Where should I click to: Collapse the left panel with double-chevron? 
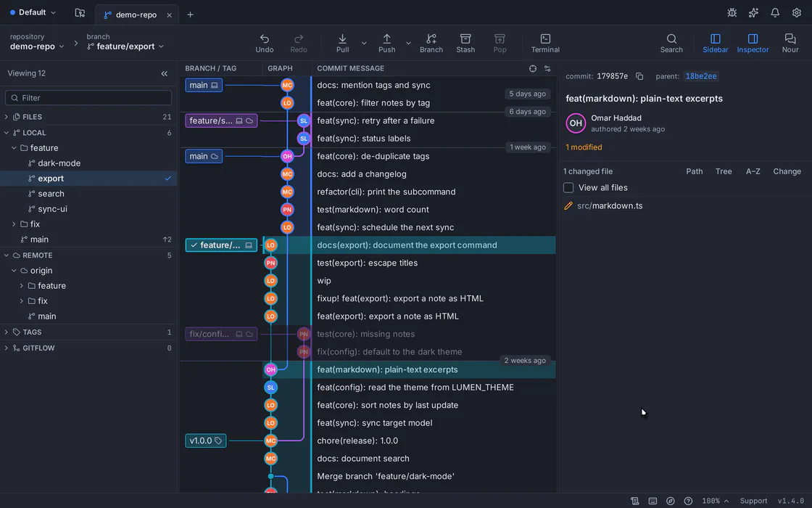pos(164,73)
